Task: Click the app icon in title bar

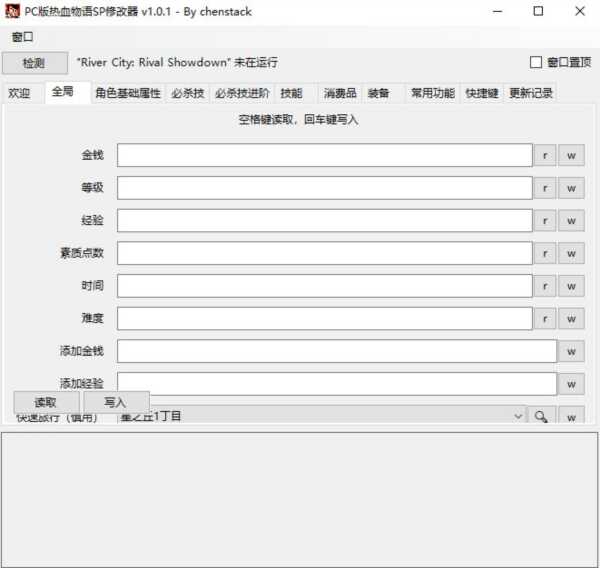Action: tap(12, 11)
